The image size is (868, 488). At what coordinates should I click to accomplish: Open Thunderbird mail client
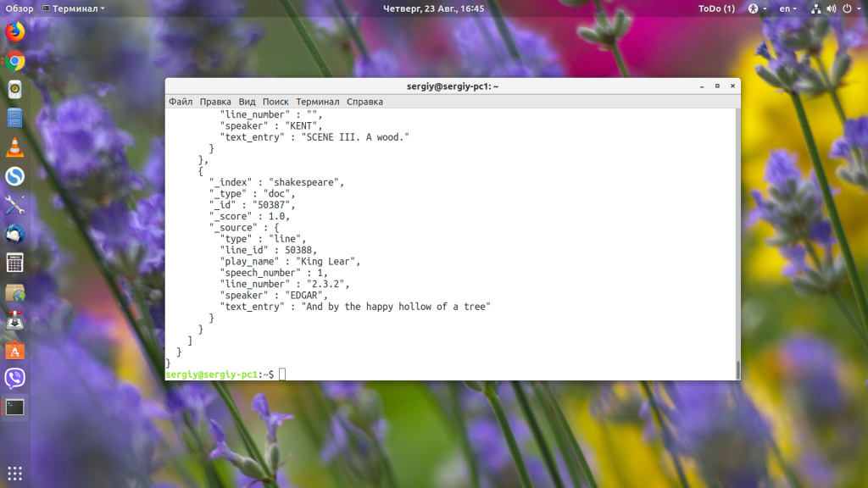[x=15, y=234]
